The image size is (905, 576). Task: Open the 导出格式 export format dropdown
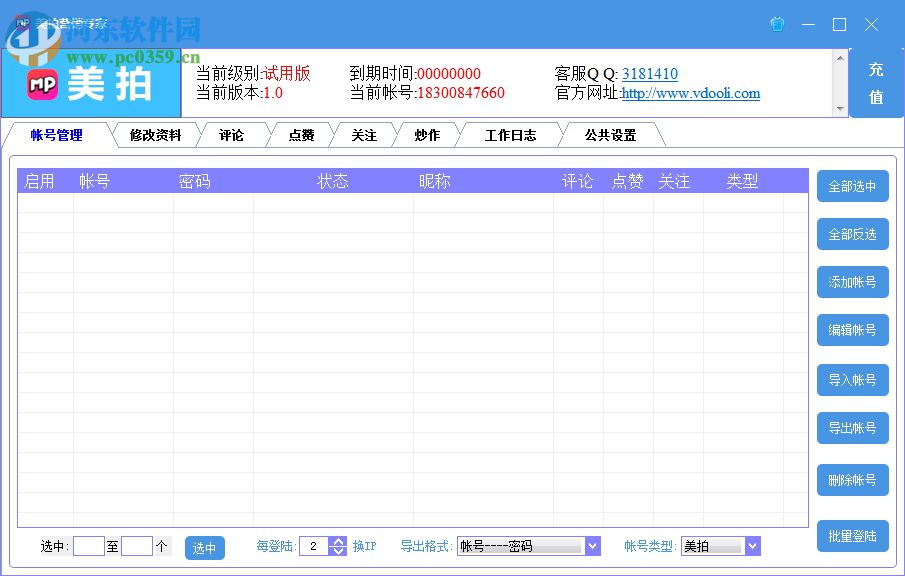pyautogui.click(x=594, y=546)
